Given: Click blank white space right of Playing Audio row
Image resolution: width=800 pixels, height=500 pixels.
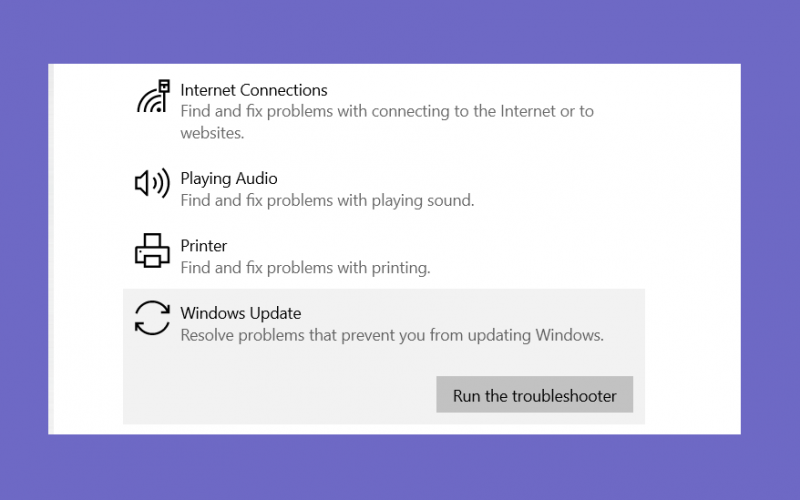Looking at the screenshot, I should point(587,188).
